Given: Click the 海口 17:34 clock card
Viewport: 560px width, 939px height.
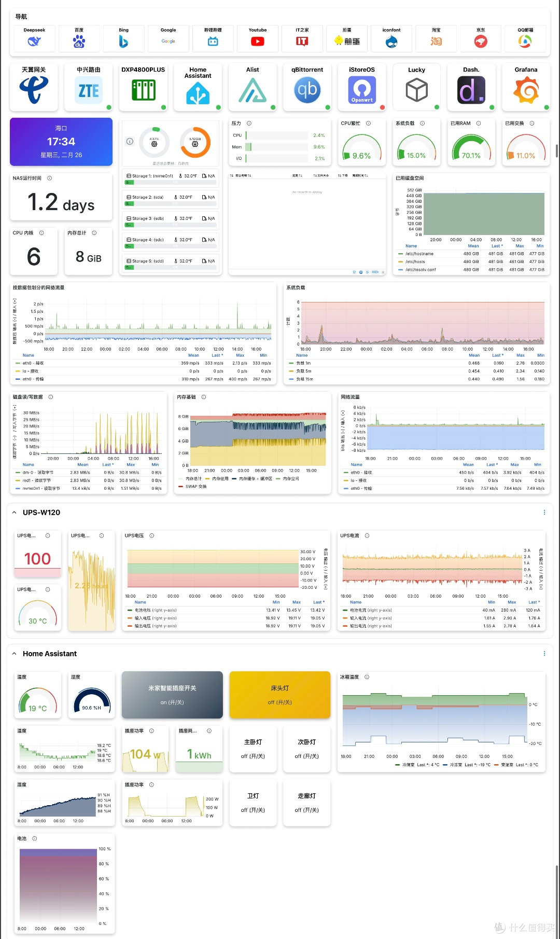Looking at the screenshot, I should 61,142.
